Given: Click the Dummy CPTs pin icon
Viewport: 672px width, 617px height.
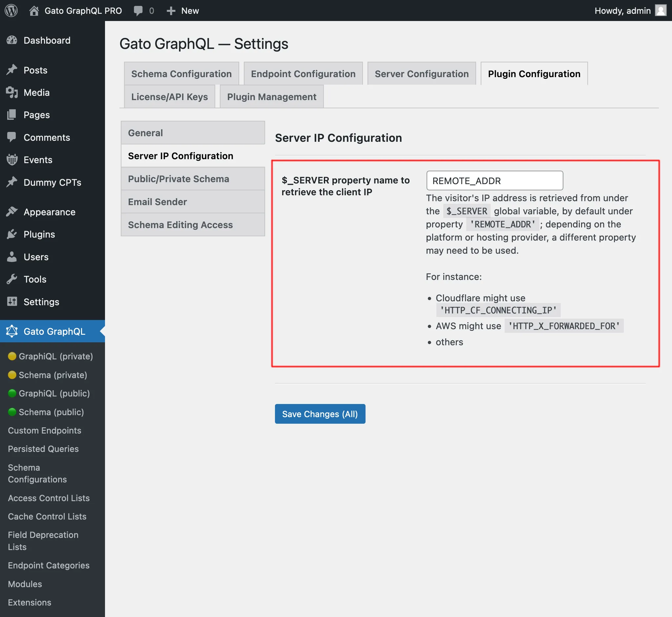Looking at the screenshot, I should (12, 182).
